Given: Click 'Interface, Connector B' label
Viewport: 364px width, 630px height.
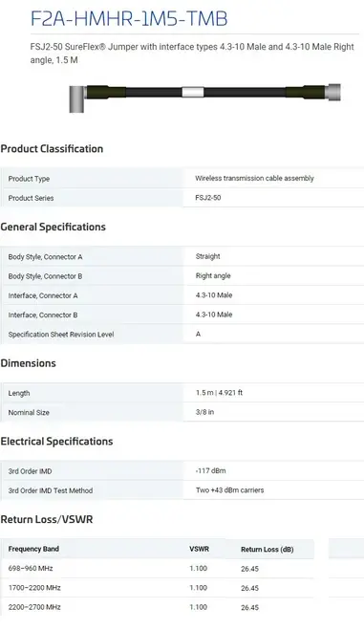Looking at the screenshot, I should coord(43,315).
